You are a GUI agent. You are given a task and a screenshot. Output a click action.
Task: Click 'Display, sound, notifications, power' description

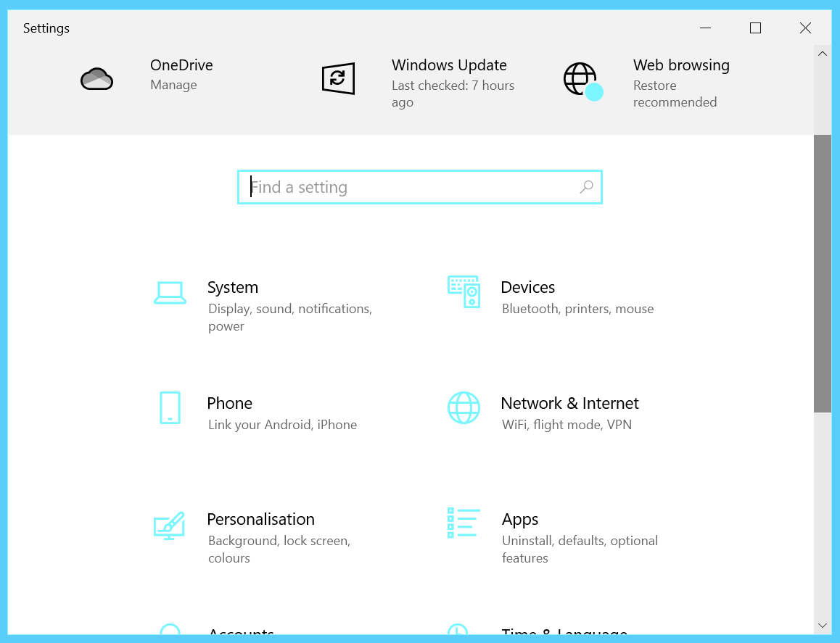290,318
